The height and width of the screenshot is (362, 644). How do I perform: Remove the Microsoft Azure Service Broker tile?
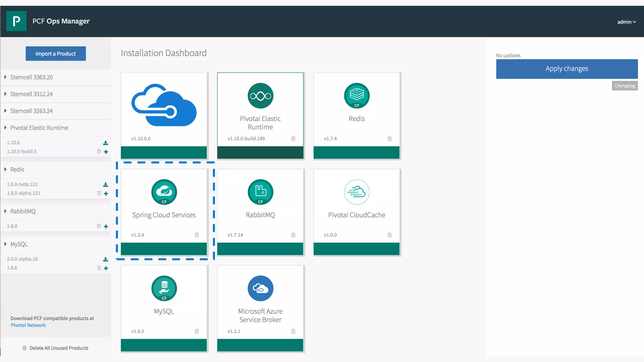(x=293, y=331)
